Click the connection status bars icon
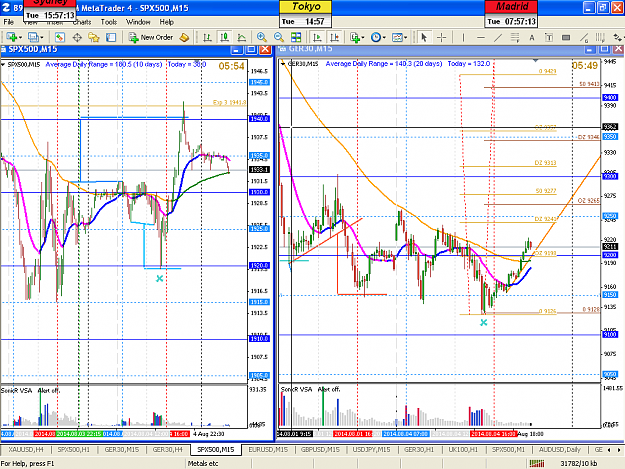Viewport: 625px width, 469px height. click(537, 463)
